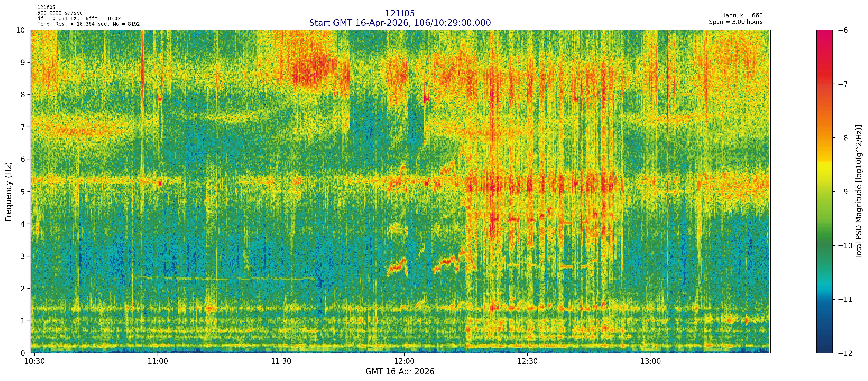Click the Frequency (Hz) axis label

[x=9, y=192]
